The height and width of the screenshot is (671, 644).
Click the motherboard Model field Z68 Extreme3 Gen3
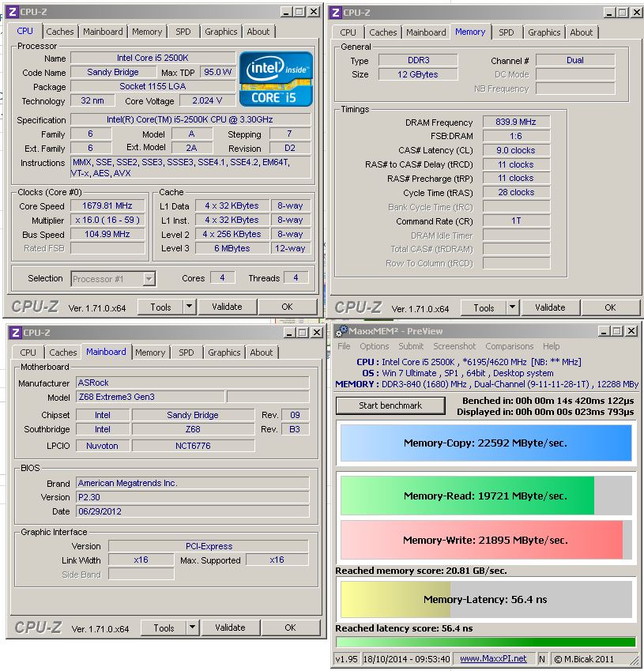(x=150, y=397)
